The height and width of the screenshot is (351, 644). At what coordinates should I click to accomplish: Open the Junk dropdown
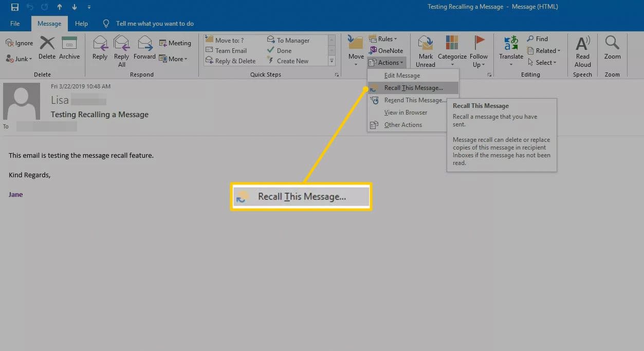coord(20,59)
